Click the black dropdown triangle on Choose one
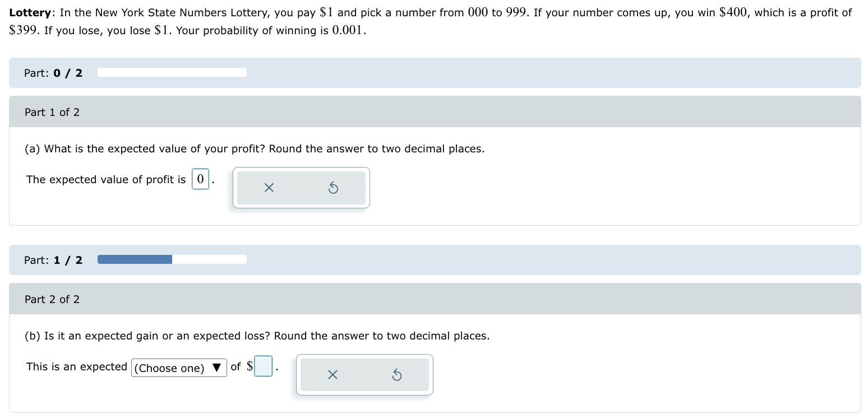This screenshot has height=419, width=868. pyautogui.click(x=217, y=368)
